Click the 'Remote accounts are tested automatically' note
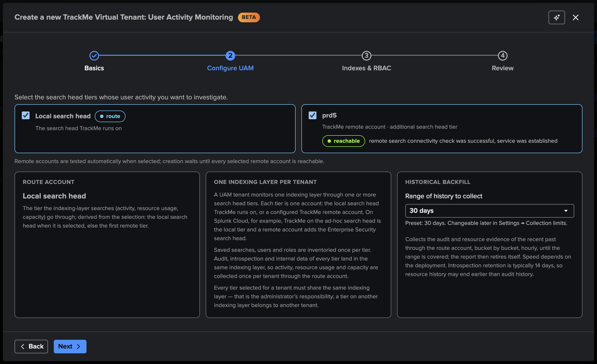The height and width of the screenshot is (364, 597). click(x=169, y=161)
